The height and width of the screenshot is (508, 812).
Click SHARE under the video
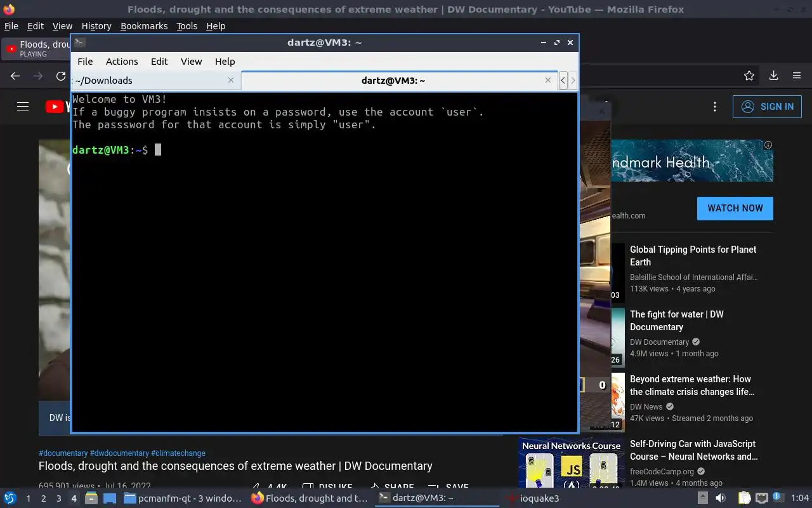point(391,487)
